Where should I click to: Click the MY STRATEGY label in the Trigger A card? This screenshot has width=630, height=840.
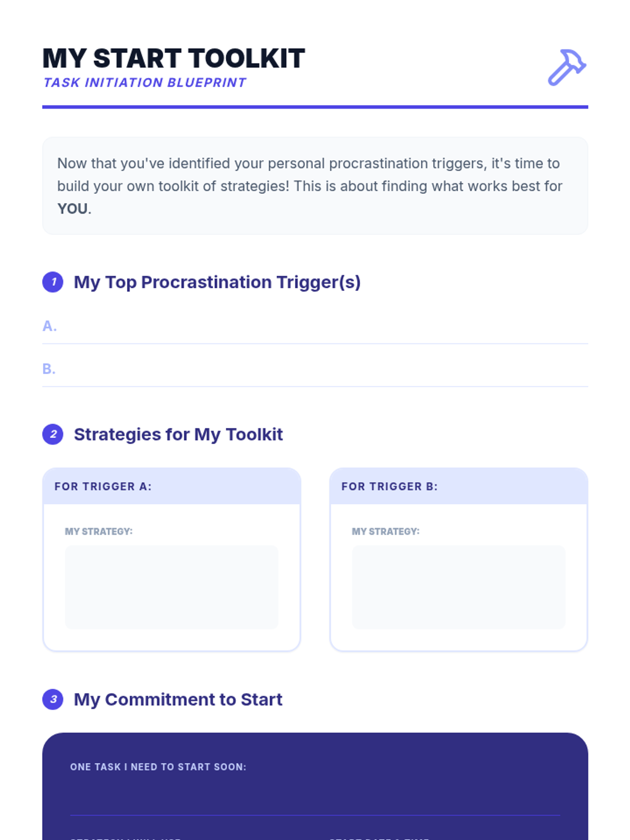pyautogui.click(x=99, y=531)
